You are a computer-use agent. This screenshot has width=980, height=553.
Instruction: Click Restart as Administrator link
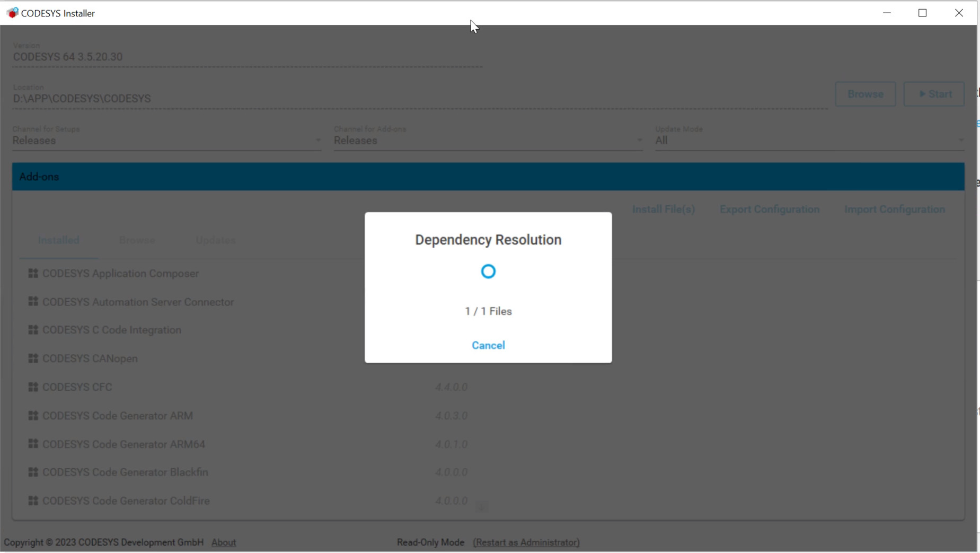pyautogui.click(x=526, y=542)
